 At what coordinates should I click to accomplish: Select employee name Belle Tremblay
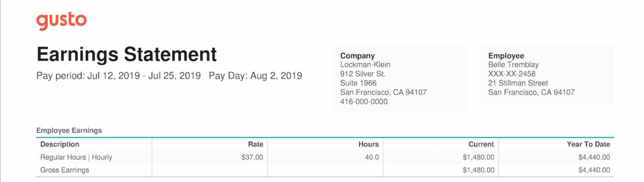pos(513,65)
